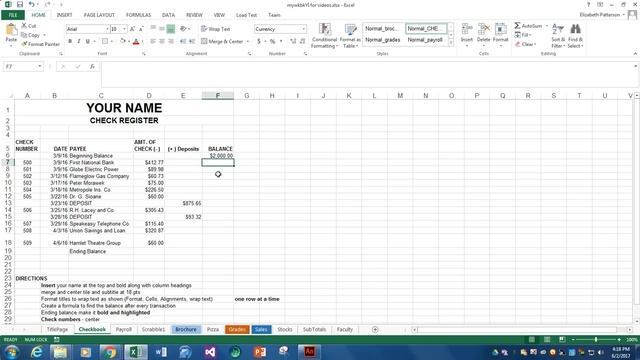
Task: Open Format as Table
Action: coord(350,36)
